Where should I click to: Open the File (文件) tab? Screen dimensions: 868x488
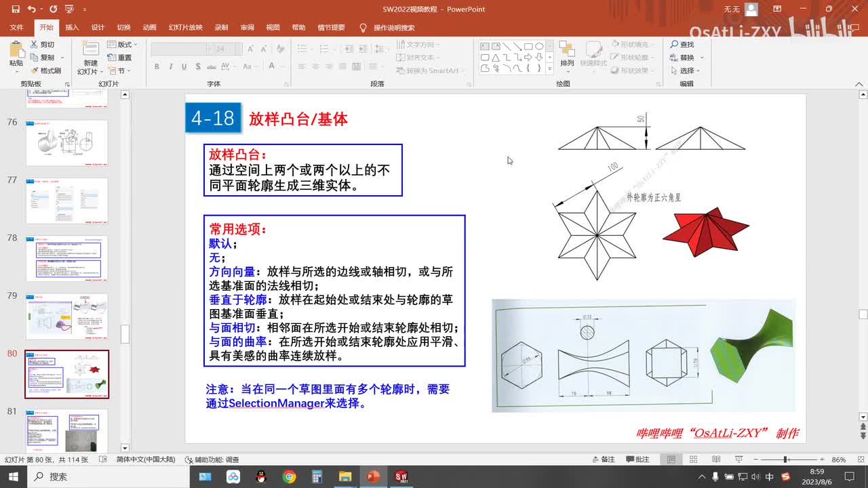tap(17, 28)
